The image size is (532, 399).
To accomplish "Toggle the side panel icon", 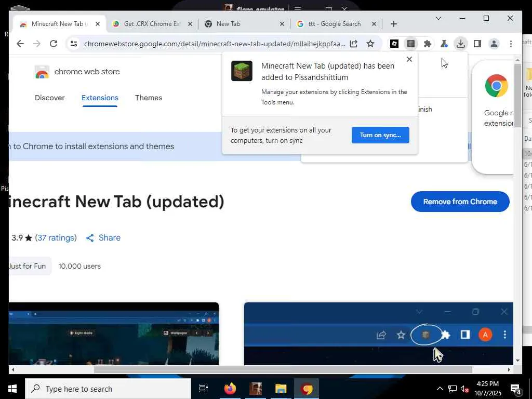I will click(477, 44).
